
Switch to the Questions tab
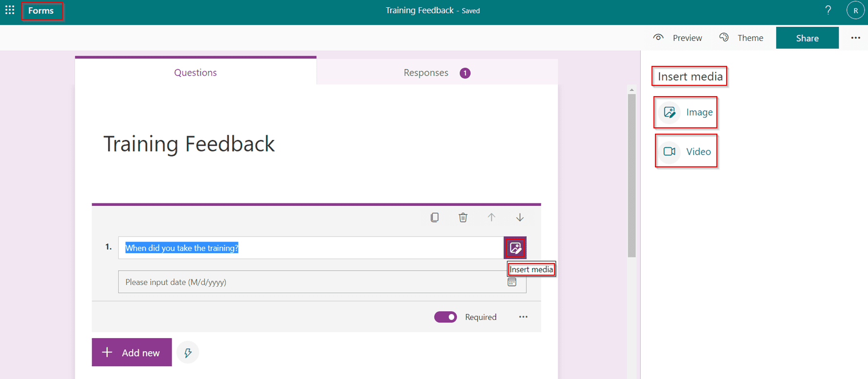point(196,72)
